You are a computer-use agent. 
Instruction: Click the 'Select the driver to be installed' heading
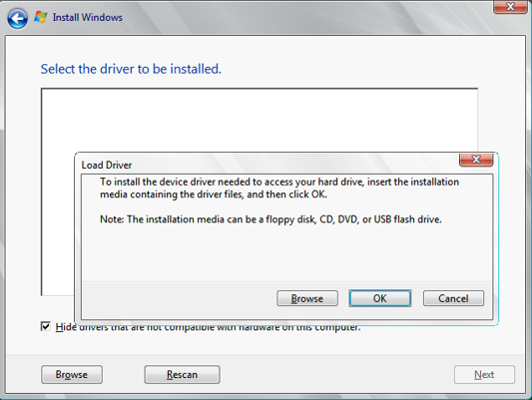(x=131, y=69)
